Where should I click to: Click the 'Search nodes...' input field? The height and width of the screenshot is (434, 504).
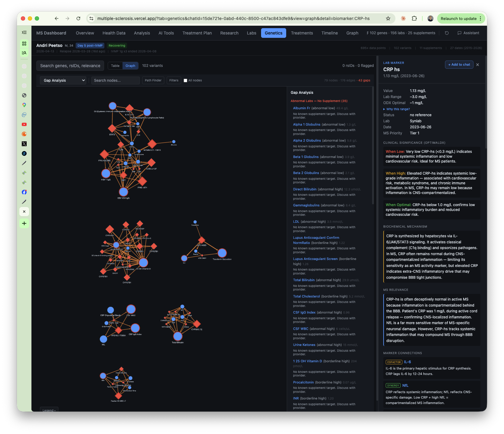115,80
